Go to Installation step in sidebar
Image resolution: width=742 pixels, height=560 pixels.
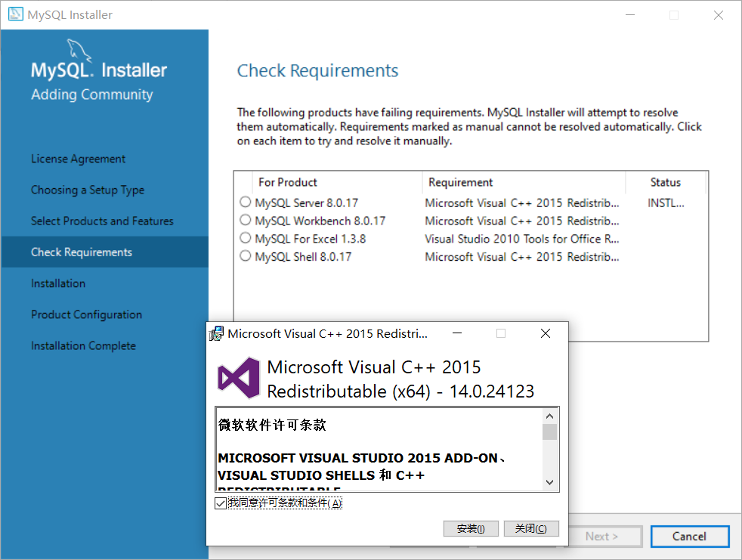coord(58,283)
